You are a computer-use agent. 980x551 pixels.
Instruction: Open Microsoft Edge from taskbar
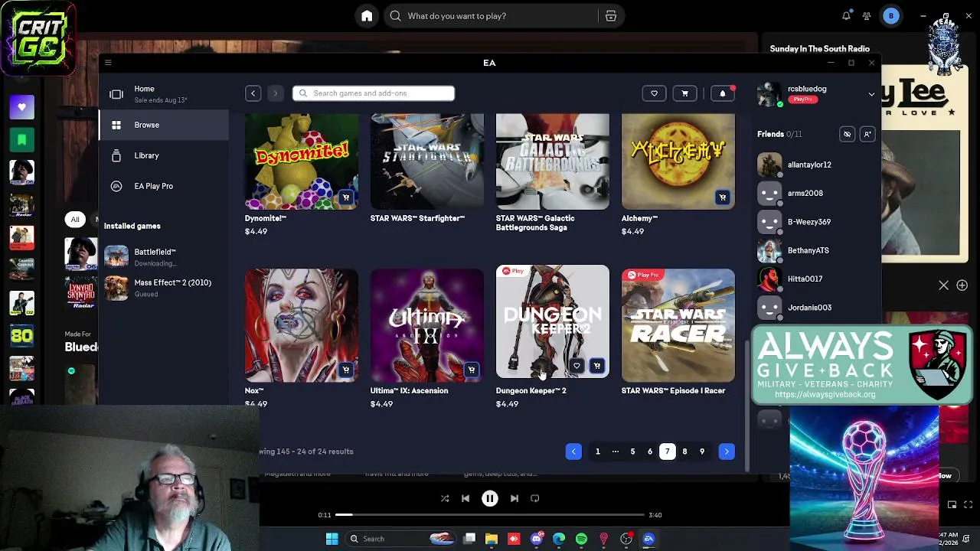(559, 539)
